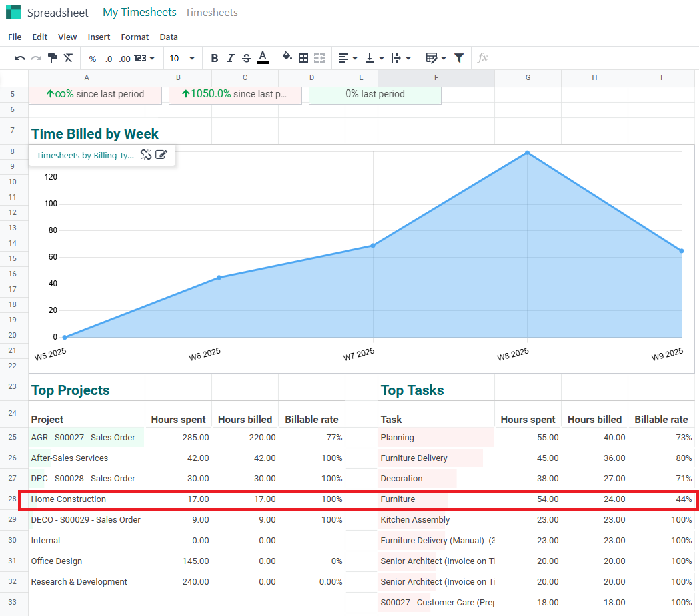Select column G header
This screenshot has width=699, height=616.
pos(528,77)
